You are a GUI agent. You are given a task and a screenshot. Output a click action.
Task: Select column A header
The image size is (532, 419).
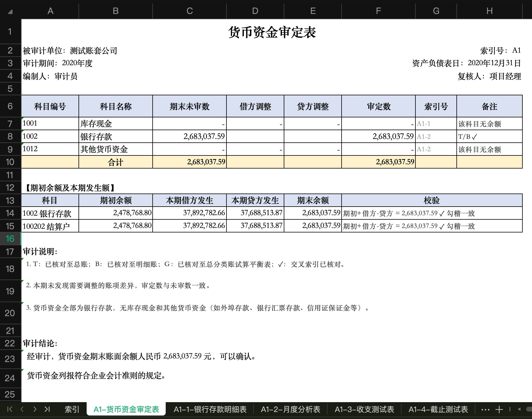(50, 11)
